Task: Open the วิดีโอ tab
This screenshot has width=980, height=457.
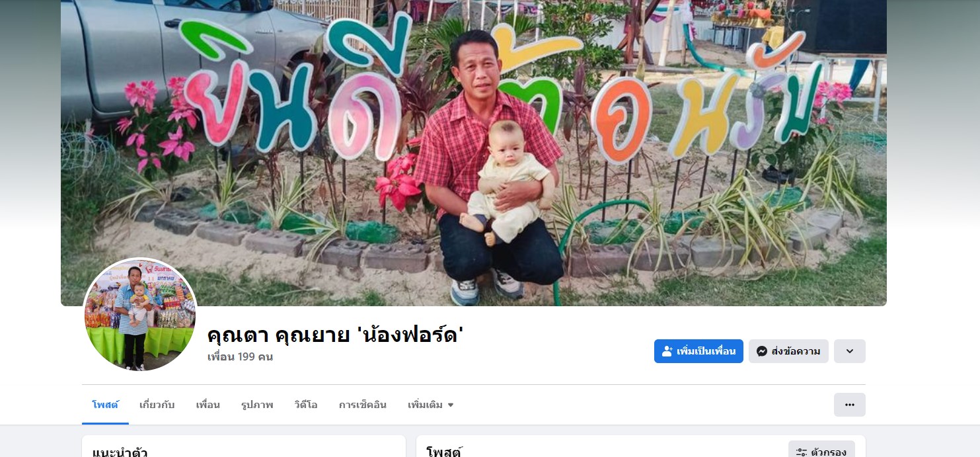Action: coord(306,405)
